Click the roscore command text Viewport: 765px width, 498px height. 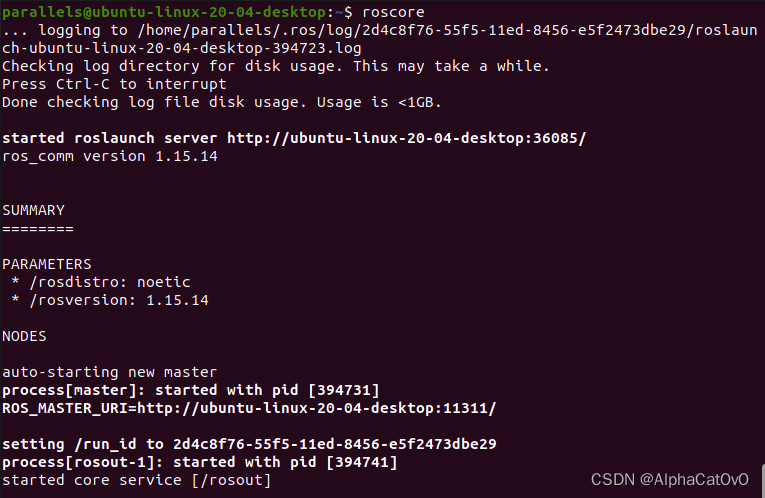tap(393, 12)
